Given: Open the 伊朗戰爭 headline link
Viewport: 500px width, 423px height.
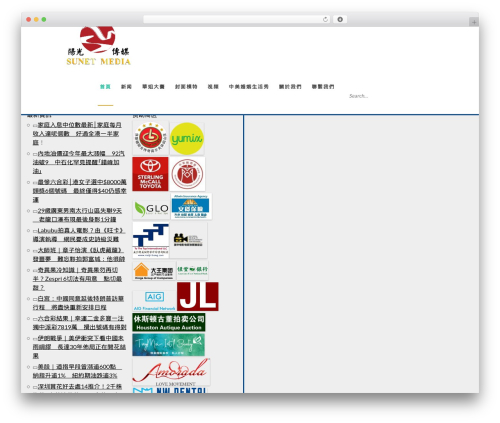Looking at the screenshot, I should (x=79, y=347).
